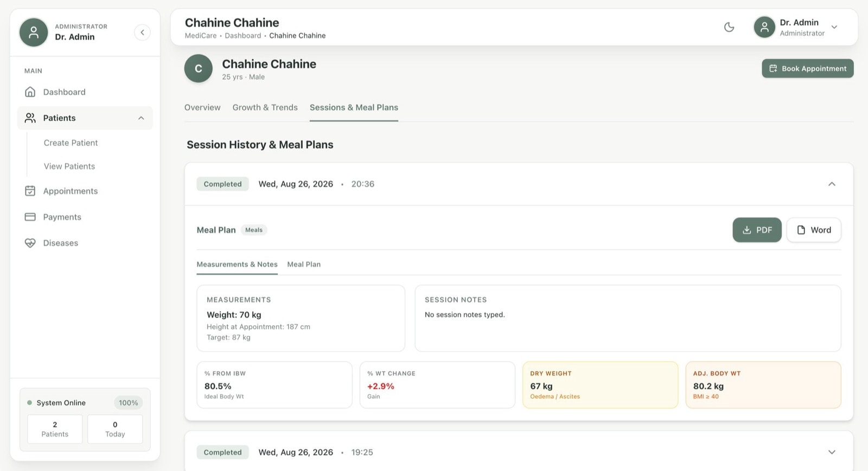Click the 'Session History & Meal Plans' heading
868x471 pixels.
(x=260, y=145)
